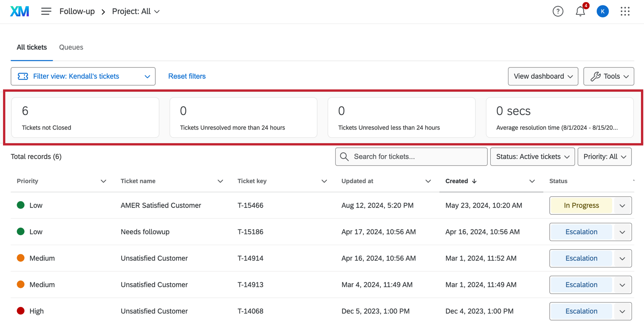Open the help question mark icon

click(x=558, y=11)
